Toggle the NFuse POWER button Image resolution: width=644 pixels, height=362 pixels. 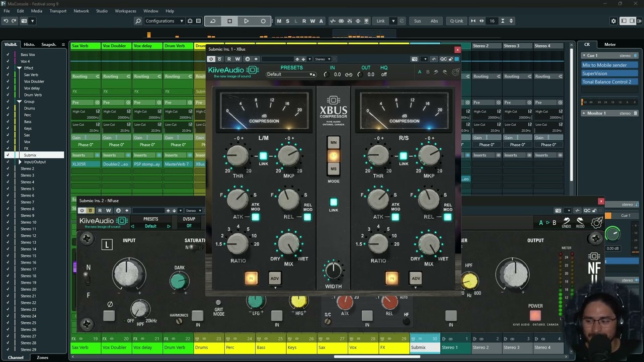point(535,315)
